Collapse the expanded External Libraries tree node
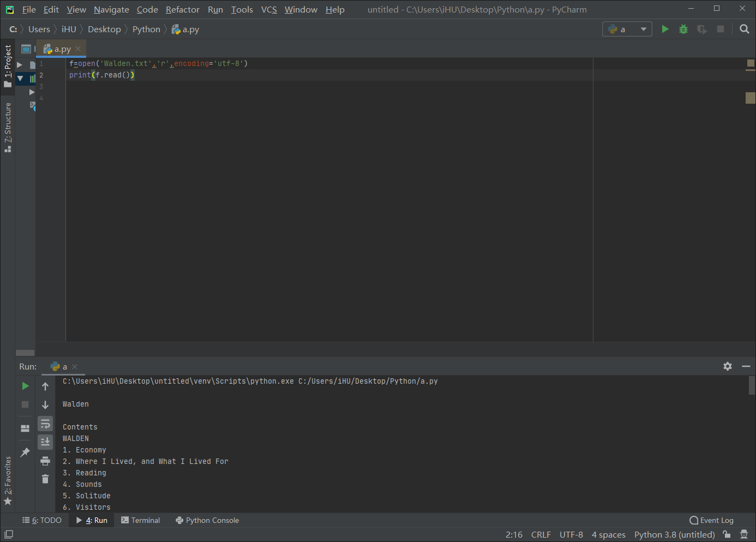This screenshot has height=542, width=756. click(20, 79)
